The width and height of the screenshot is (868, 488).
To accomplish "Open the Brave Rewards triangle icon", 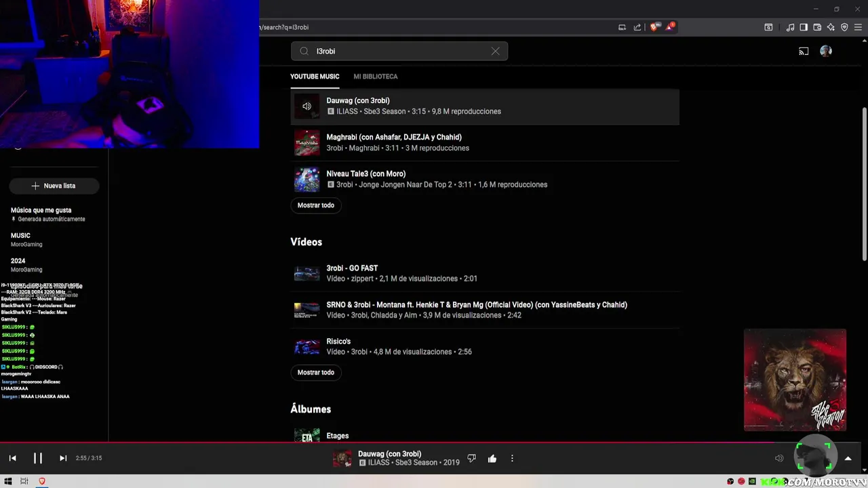I will 670,26.
